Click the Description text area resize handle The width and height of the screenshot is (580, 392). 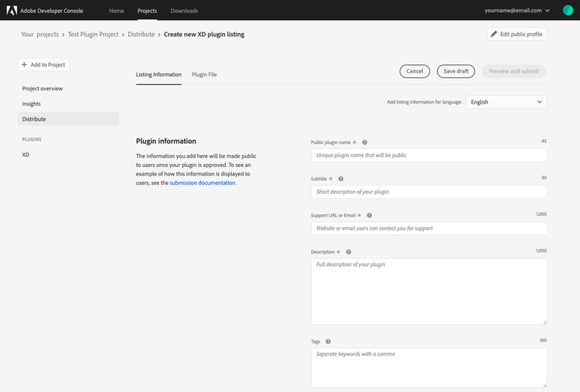tap(544, 322)
